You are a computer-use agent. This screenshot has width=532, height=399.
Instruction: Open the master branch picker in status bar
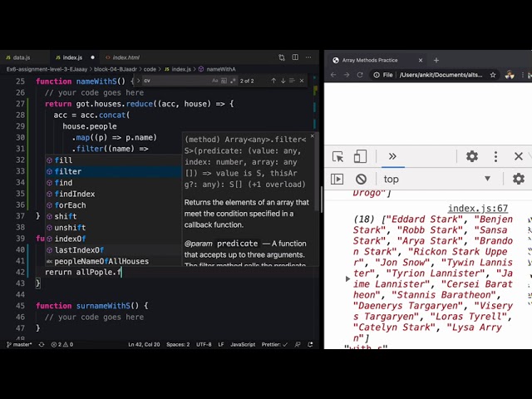coord(19,344)
